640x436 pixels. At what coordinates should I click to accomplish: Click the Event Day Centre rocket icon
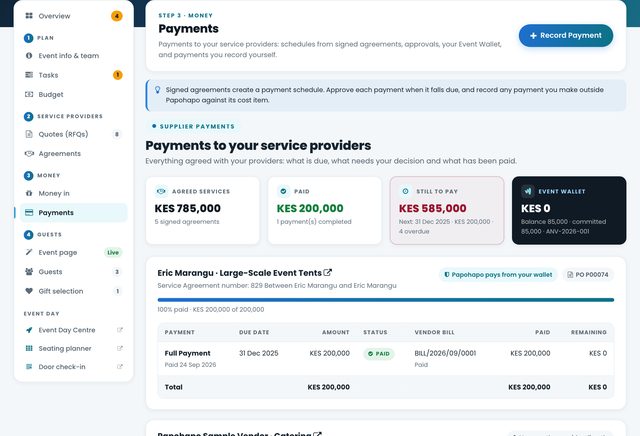(29, 330)
